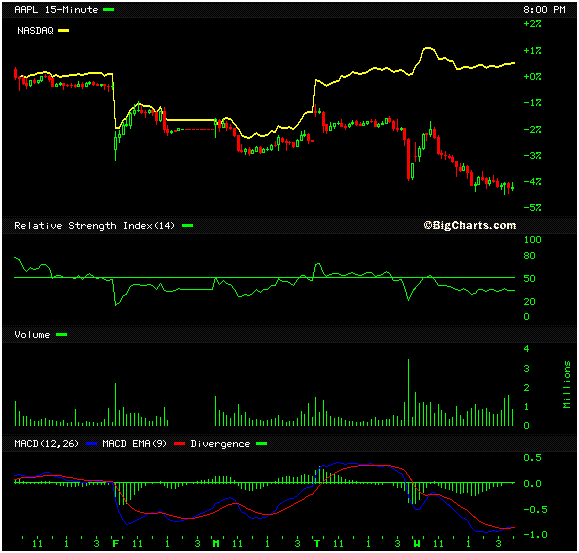
Task: Click the 3 label on Volume axis
Action: tap(526, 368)
